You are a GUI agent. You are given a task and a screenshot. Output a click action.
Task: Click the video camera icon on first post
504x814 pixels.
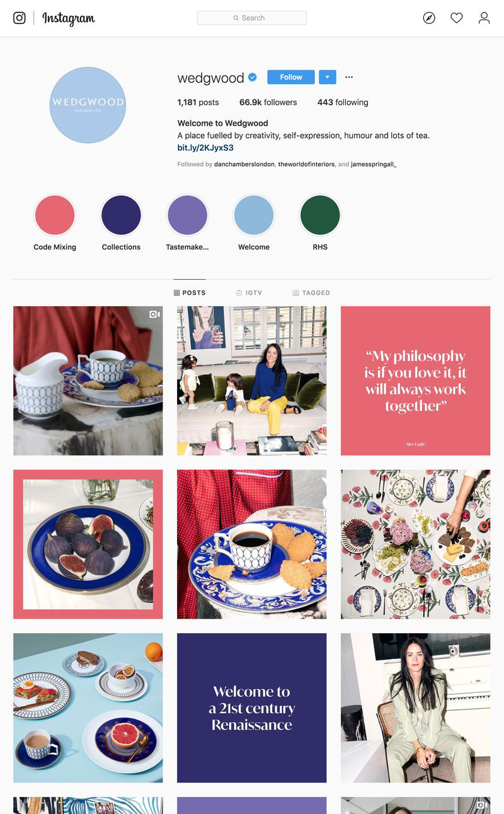tap(154, 314)
